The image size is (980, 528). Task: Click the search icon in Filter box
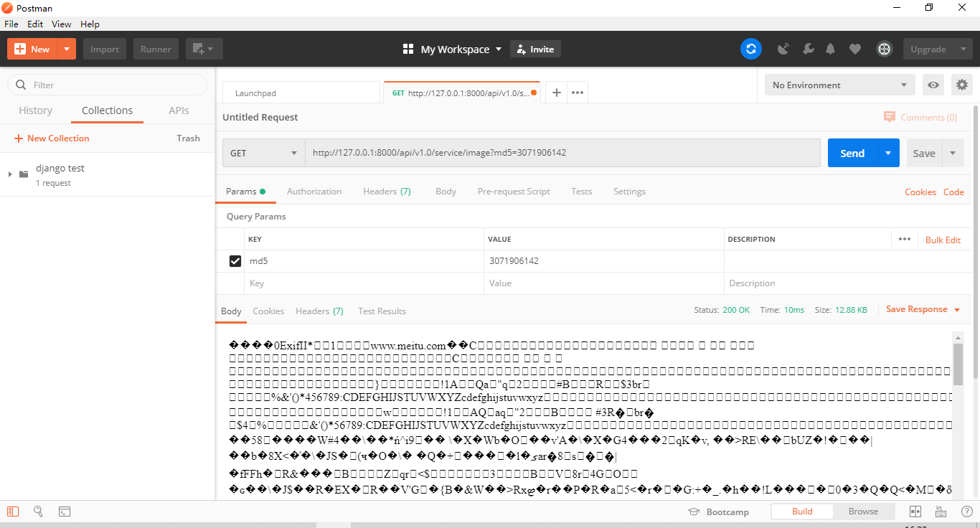coord(21,85)
